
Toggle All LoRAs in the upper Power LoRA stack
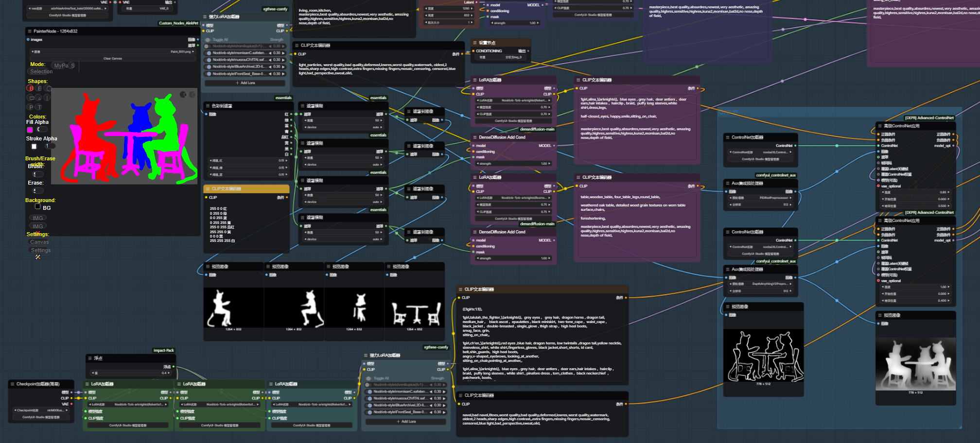pyautogui.click(x=208, y=40)
